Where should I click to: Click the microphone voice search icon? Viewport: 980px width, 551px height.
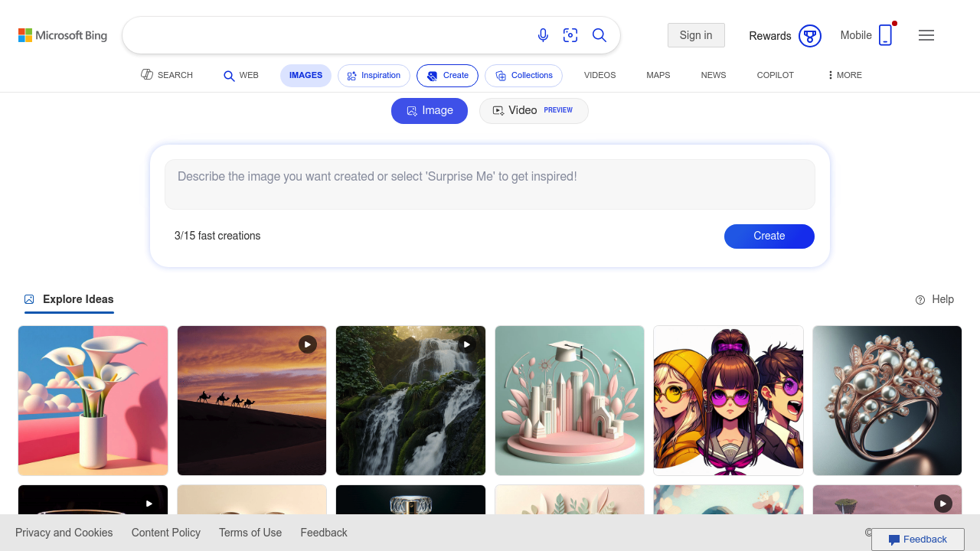tap(543, 35)
